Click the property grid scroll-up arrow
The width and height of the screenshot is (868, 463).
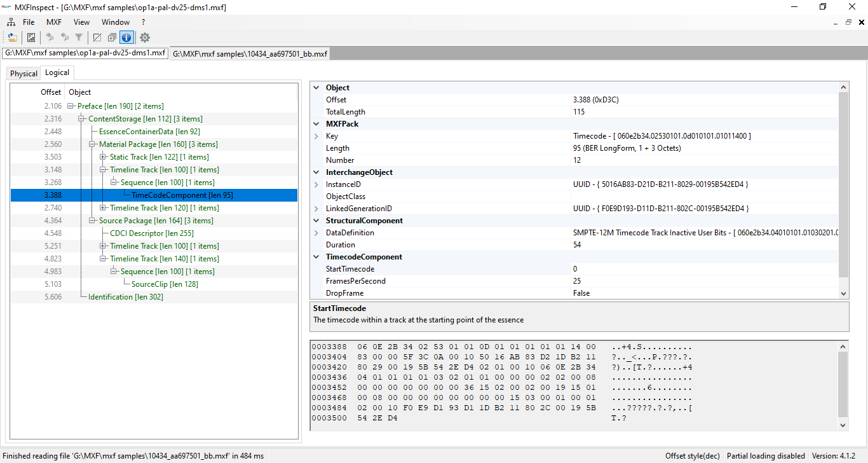click(844, 87)
